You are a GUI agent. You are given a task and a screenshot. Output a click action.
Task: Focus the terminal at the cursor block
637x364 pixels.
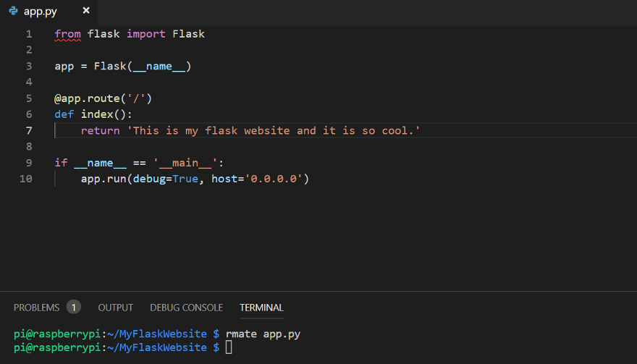point(229,348)
